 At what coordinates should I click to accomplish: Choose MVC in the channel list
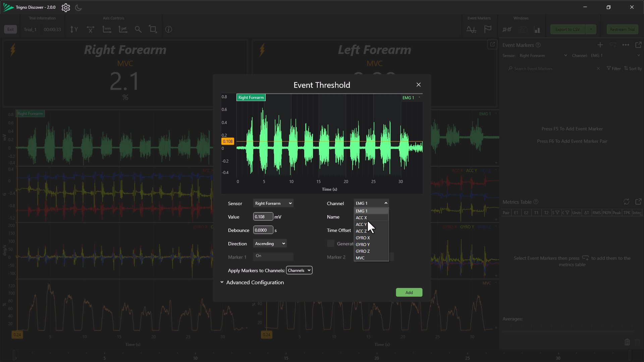(x=360, y=258)
